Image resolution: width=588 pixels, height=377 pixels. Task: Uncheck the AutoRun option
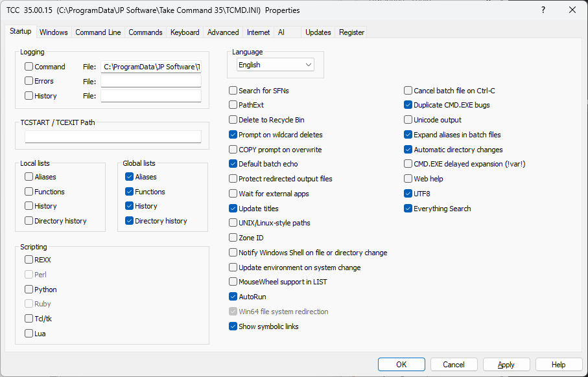click(x=233, y=297)
